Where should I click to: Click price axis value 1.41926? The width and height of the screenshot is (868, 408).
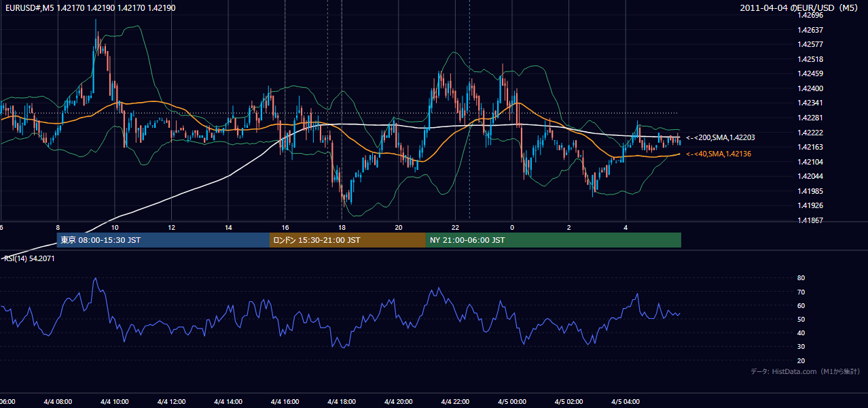coord(810,205)
